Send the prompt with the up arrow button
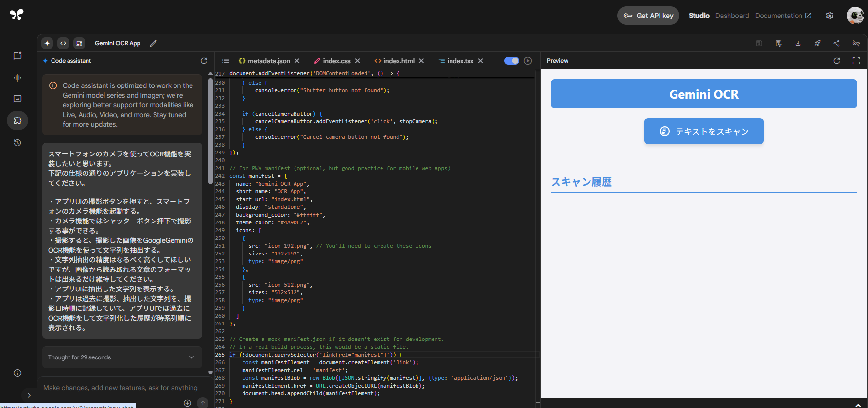The width and height of the screenshot is (868, 408). [203, 403]
